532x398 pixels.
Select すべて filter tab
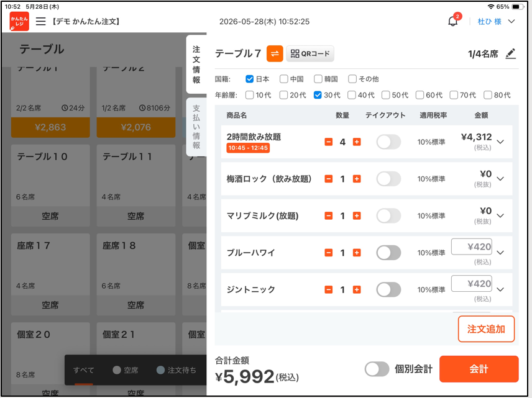tap(83, 370)
